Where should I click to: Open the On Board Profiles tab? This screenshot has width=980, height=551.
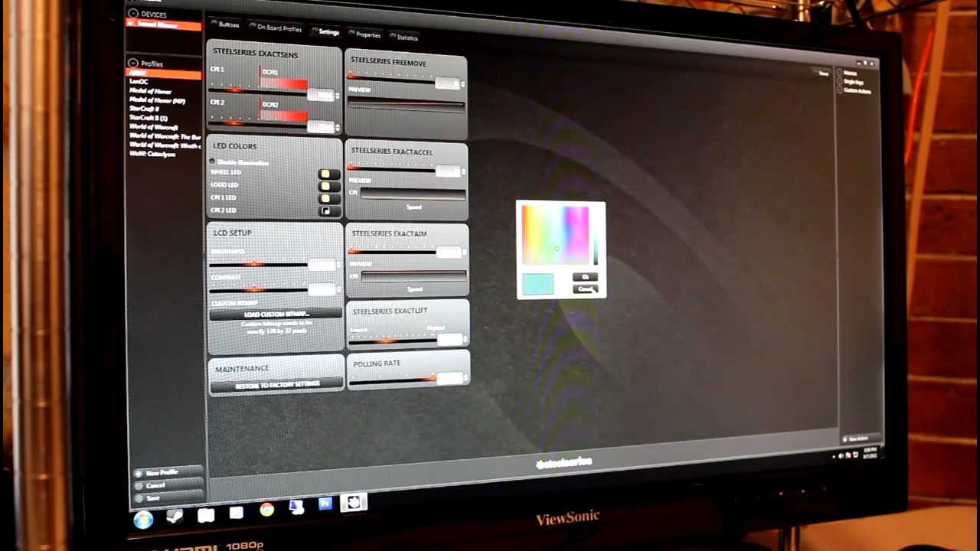pos(277,28)
